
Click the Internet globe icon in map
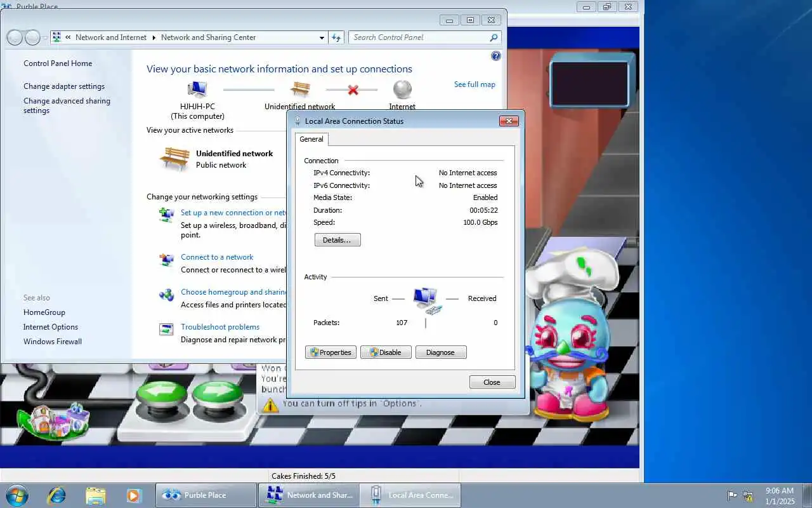402,90
